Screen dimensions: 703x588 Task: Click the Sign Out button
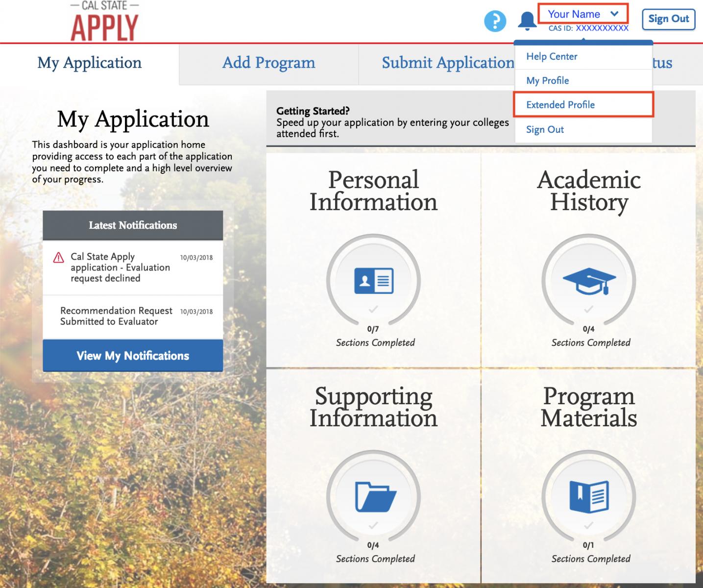[668, 19]
